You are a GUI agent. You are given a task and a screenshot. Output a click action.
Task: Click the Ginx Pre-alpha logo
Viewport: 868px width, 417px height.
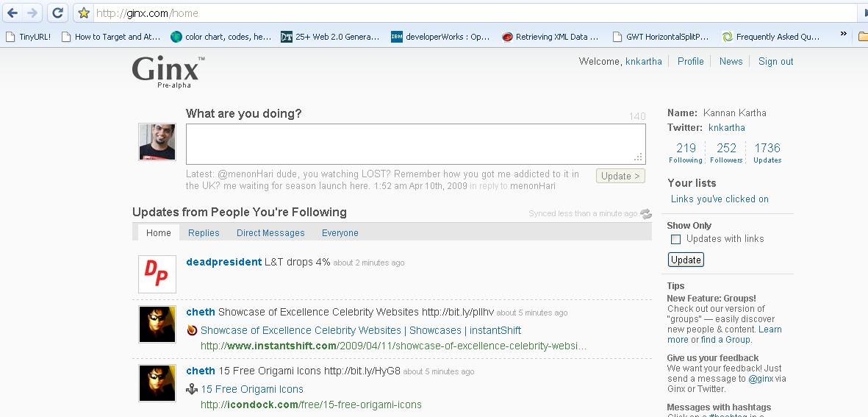click(168, 72)
